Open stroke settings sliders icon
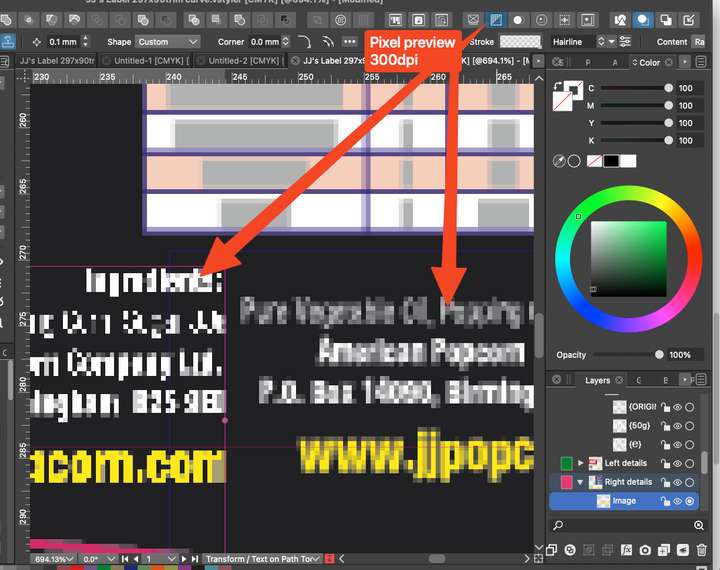This screenshot has width=720, height=570. pyautogui.click(x=625, y=42)
